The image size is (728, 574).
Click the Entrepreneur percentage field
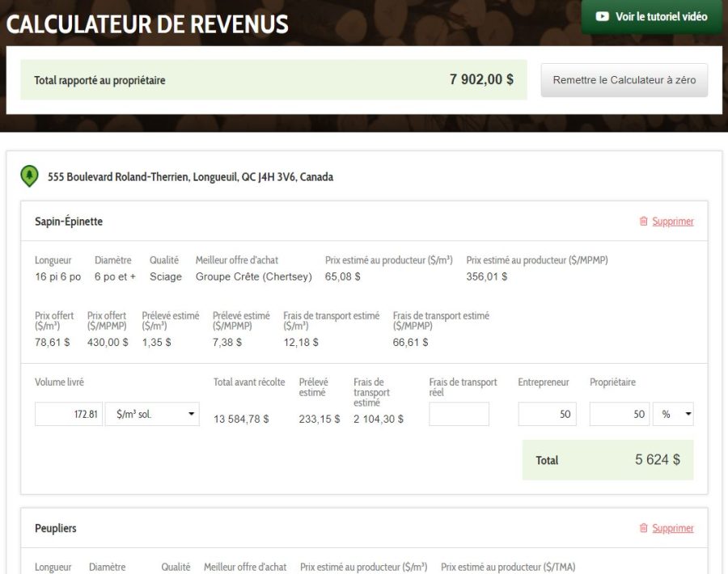coord(547,414)
